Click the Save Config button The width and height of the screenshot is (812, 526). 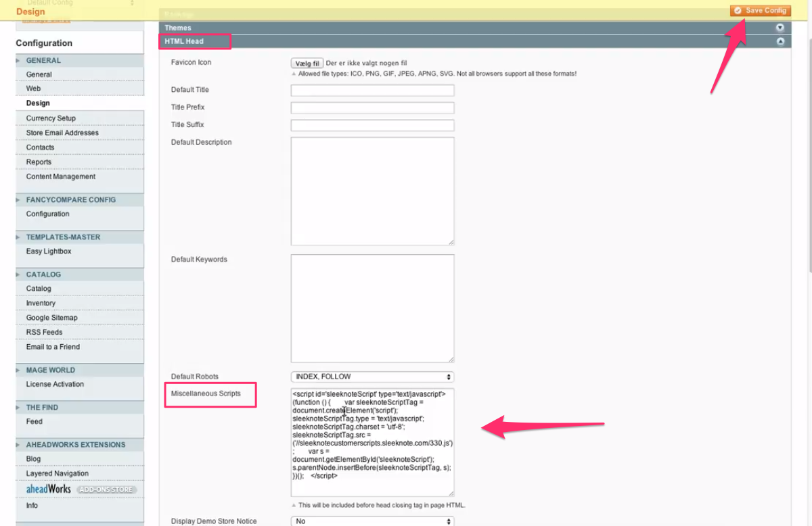pos(760,10)
